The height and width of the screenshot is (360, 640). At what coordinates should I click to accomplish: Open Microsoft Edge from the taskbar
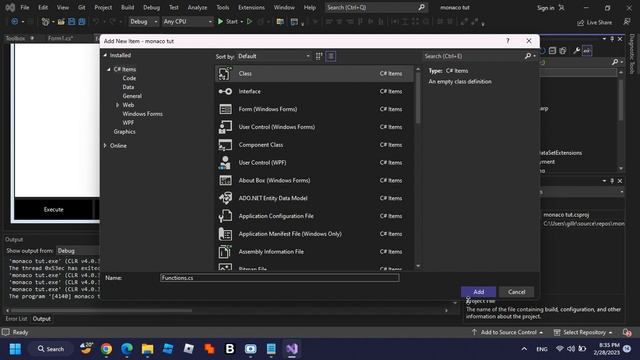pos(127,349)
